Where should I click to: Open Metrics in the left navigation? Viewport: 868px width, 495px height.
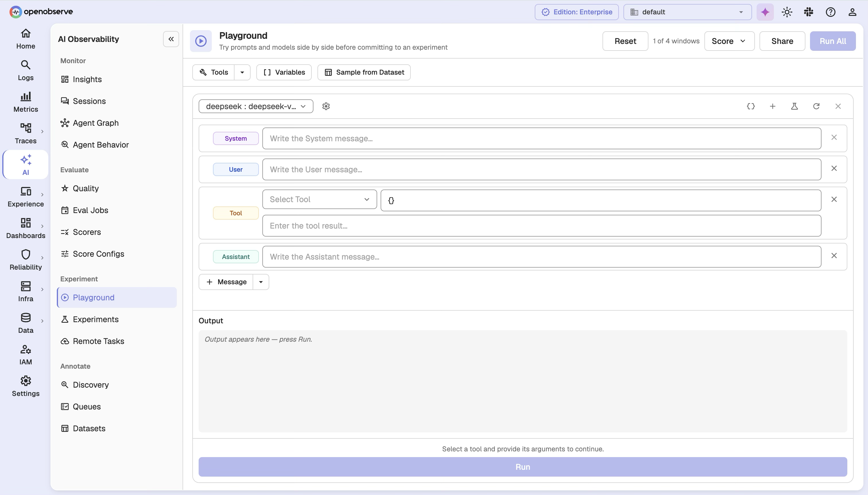[26, 102]
